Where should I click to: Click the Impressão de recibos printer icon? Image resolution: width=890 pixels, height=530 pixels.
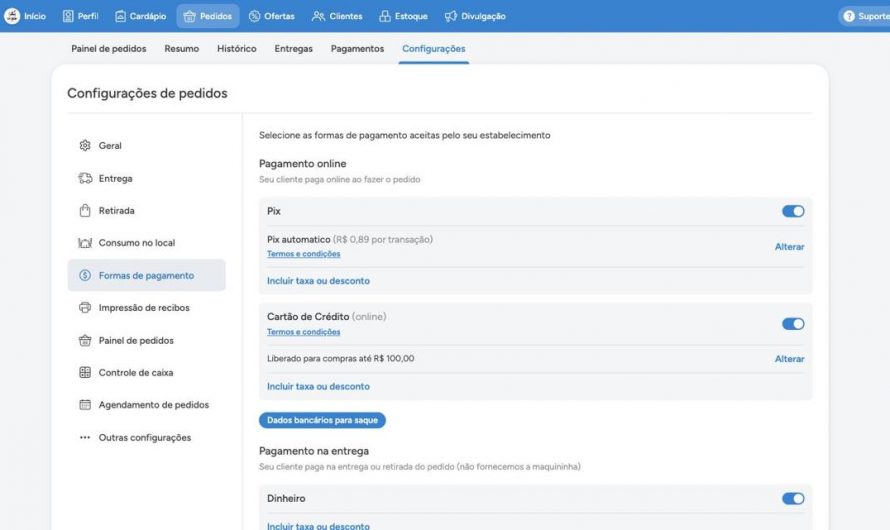(85, 308)
